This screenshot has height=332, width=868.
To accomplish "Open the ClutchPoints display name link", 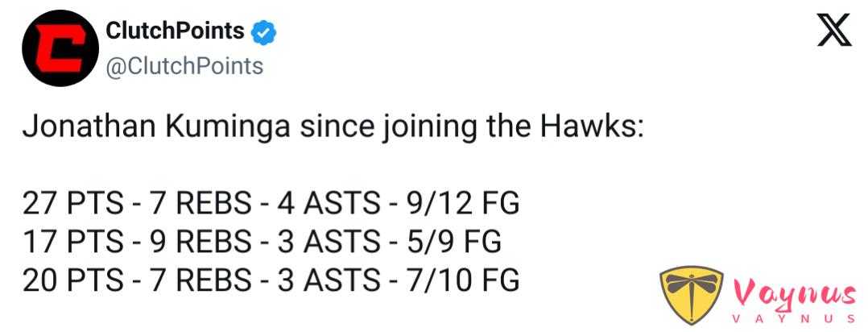I will (x=175, y=31).
